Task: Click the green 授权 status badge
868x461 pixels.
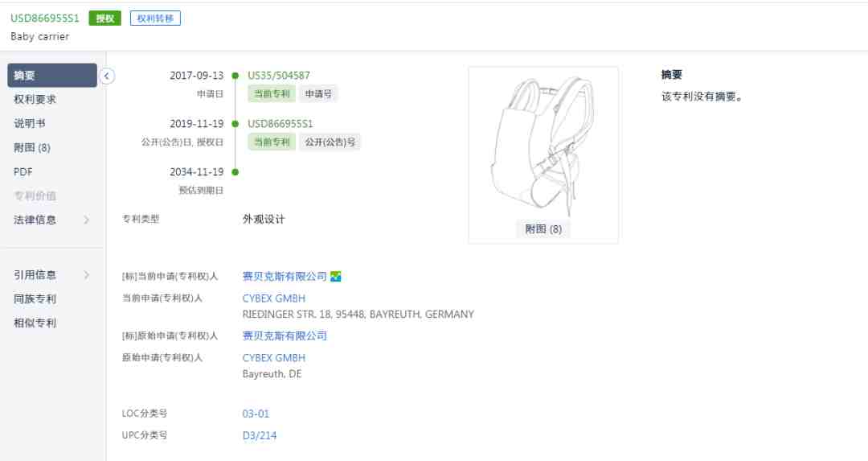Action: [x=105, y=19]
